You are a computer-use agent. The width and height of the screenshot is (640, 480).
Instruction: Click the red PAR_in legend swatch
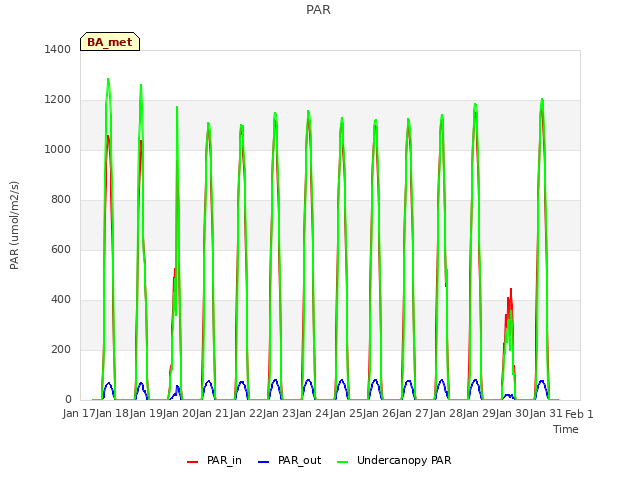click(192, 462)
